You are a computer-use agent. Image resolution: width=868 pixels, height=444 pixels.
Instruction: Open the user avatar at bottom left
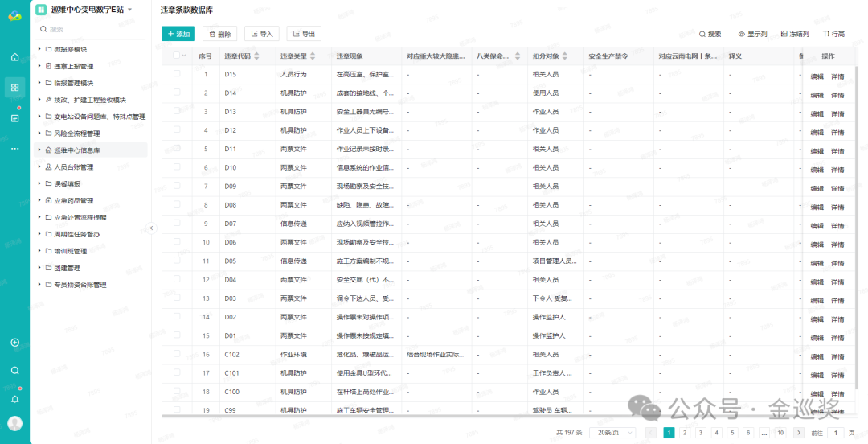pyautogui.click(x=15, y=424)
